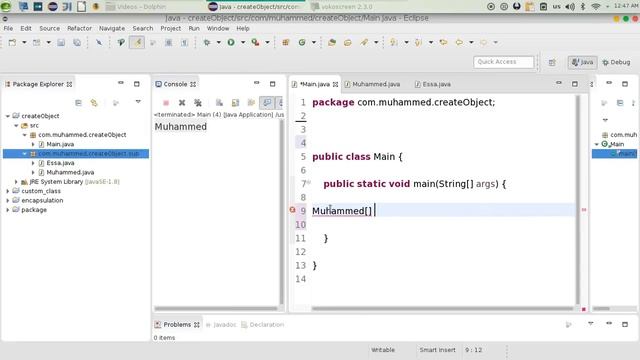This screenshot has height=360, width=640.
Task: Click the Save icon in toolbar
Action: click(x=61, y=42)
